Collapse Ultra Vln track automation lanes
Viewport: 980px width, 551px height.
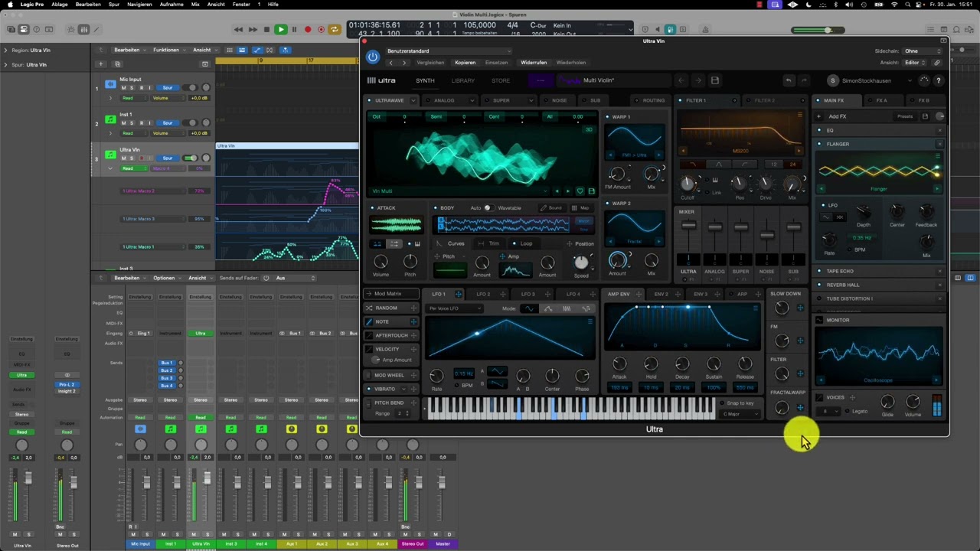110,168
